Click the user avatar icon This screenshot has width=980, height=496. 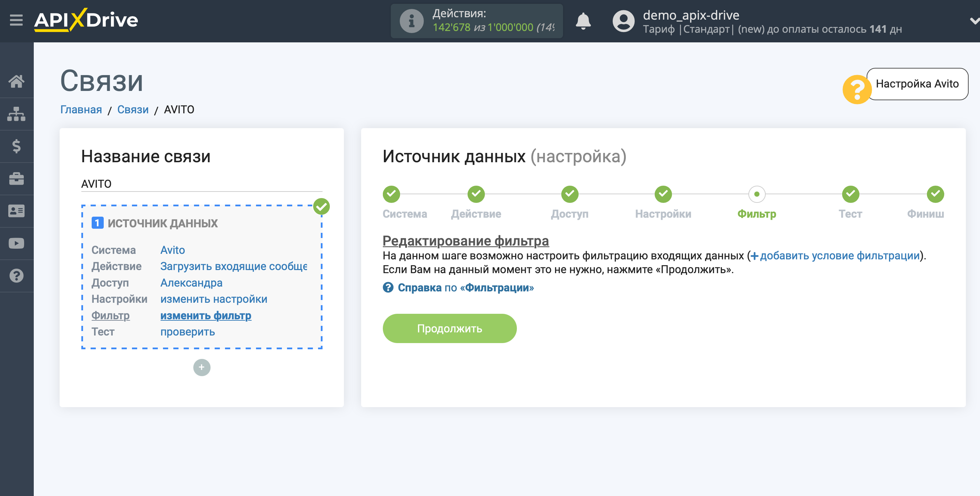(623, 21)
